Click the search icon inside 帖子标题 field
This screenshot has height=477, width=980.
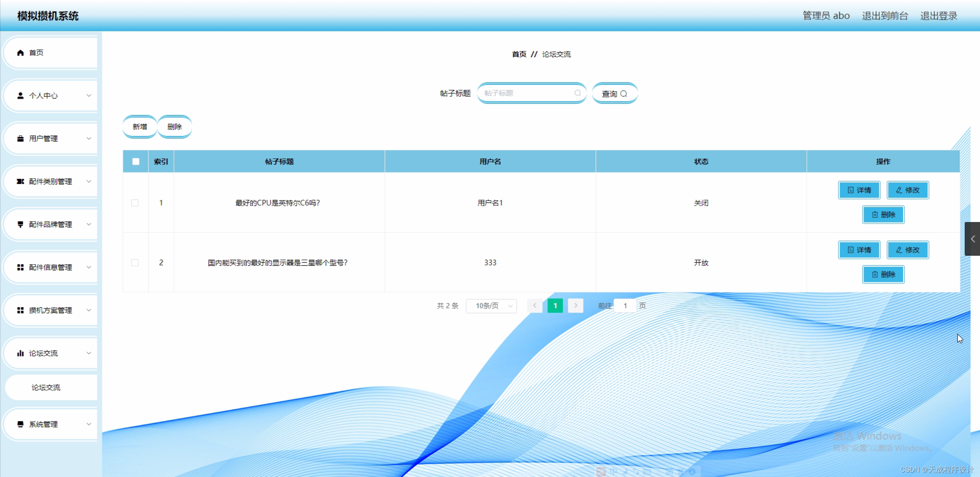point(577,93)
